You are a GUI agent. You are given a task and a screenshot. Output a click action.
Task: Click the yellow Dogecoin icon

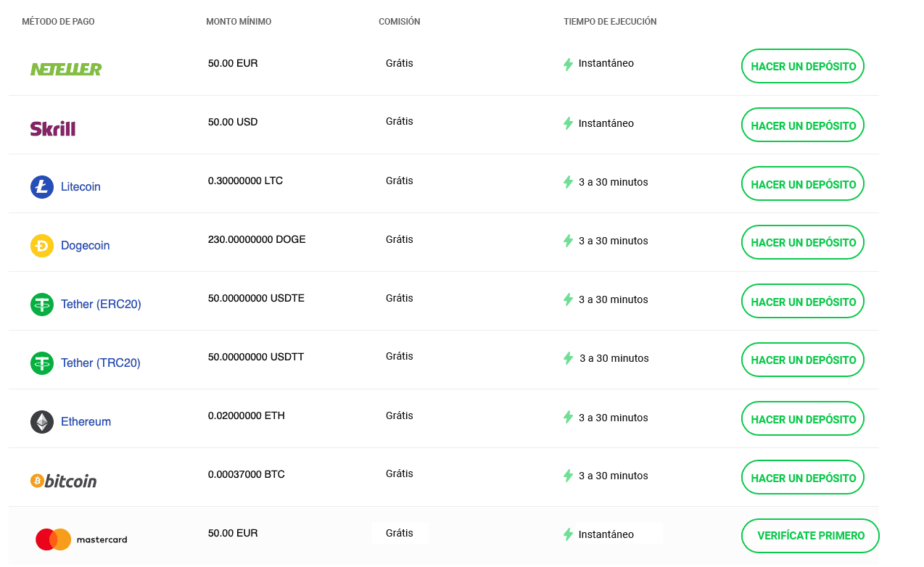click(x=42, y=246)
